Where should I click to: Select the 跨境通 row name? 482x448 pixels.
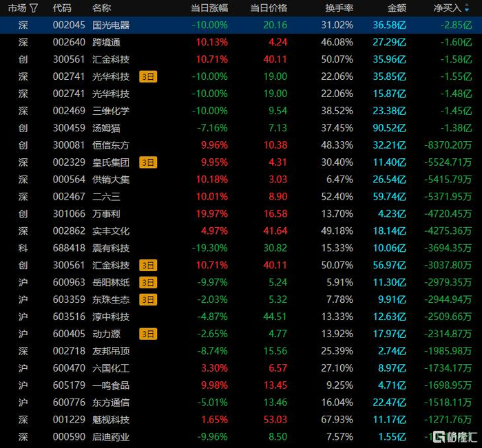106,42
